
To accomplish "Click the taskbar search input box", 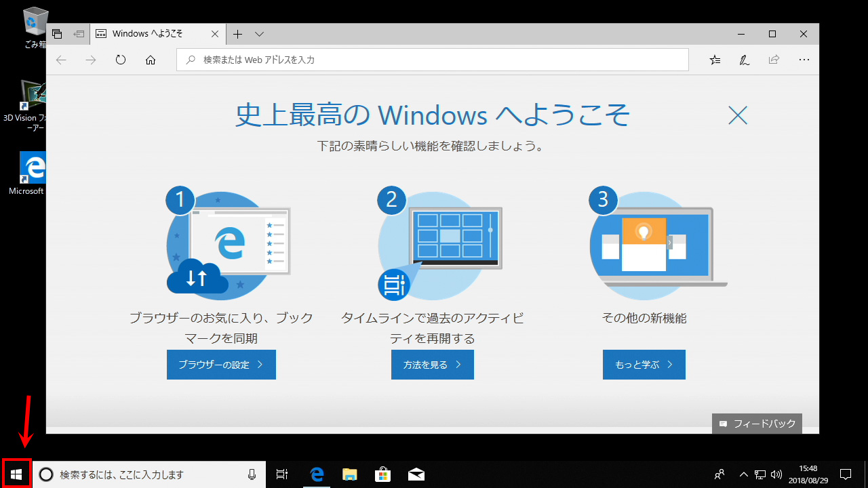I will point(149,474).
